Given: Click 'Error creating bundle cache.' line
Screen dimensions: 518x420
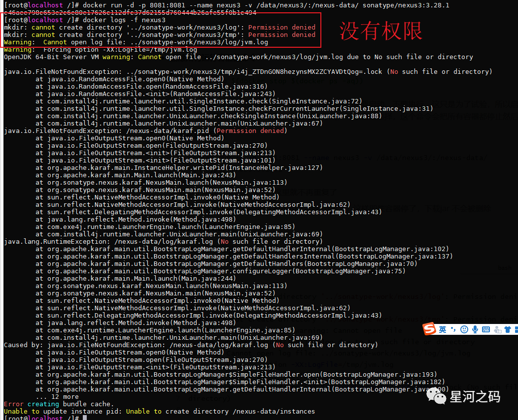Looking at the screenshot, I should pos(59,404).
